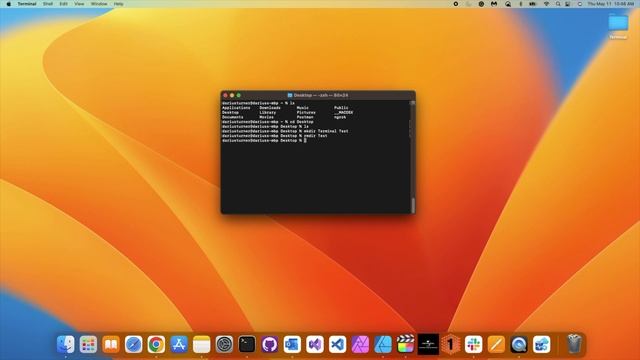Viewport: 640px width, 360px height.
Task: Open the black square dock app
Action: point(428,344)
